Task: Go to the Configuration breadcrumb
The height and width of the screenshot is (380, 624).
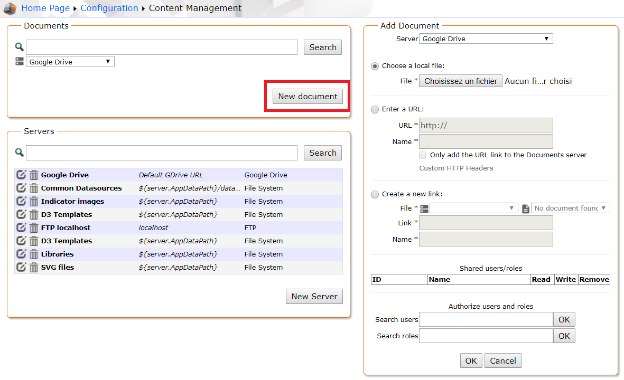Action: [109, 8]
